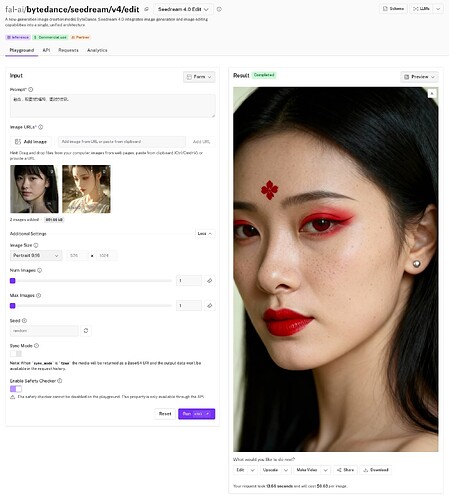
Task: Click the safety checker warning triangle icon
Action: (13, 397)
